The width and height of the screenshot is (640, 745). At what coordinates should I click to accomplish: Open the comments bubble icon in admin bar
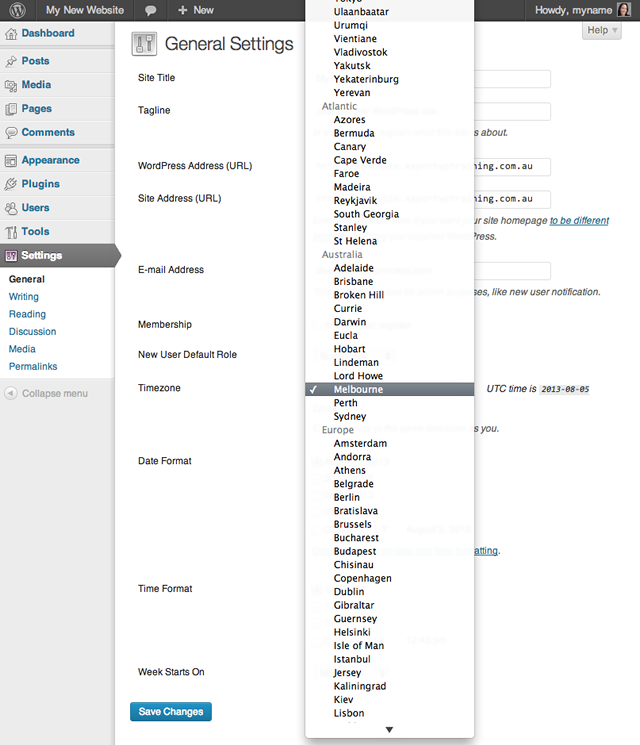(x=150, y=10)
